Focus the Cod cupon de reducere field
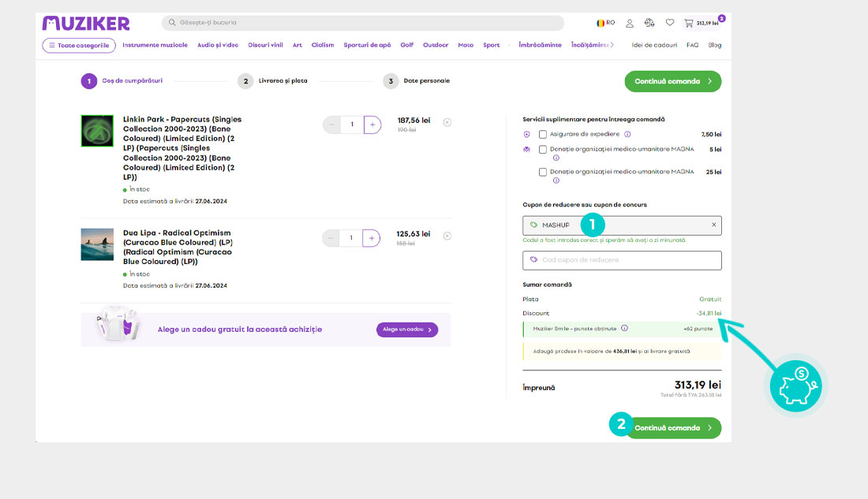The image size is (868, 499). click(x=622, y=260)
